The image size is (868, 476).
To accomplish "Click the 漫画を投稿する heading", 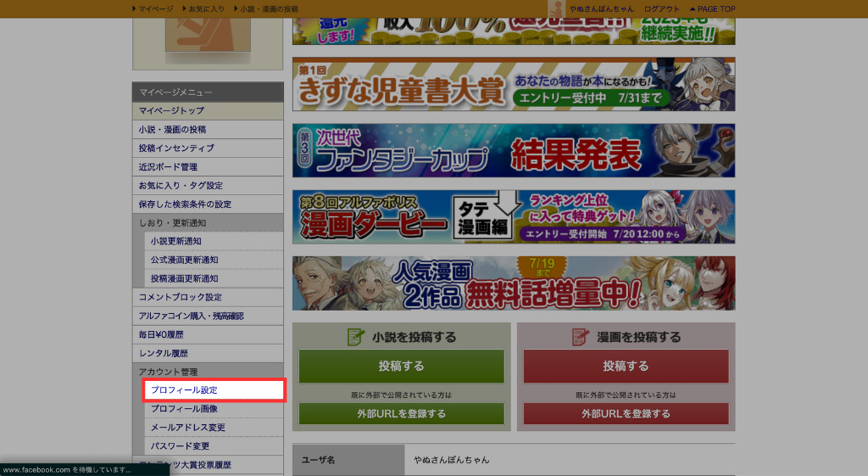I will point(639,337).
